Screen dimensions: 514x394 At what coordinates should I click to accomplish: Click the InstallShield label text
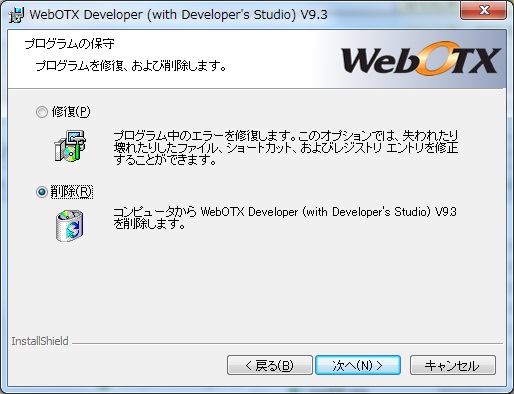[40, 341]
